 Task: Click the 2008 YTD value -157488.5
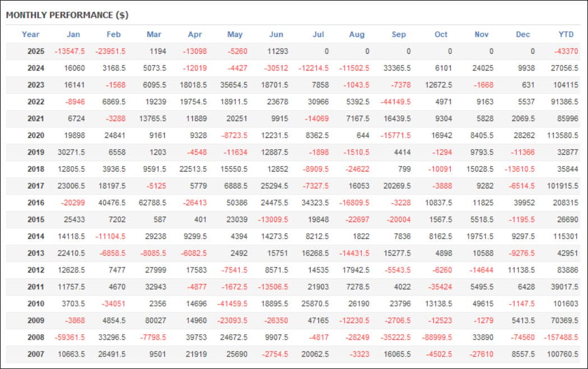tap(561, 338)
